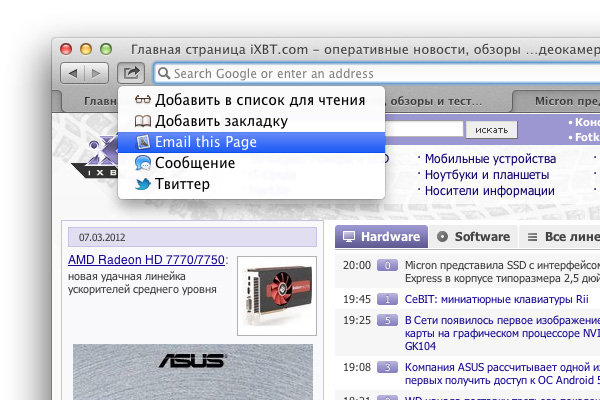This screenshot has width=600, height=400.
Task: Click the Safari back arrow button
Action: tap(73, 73)
